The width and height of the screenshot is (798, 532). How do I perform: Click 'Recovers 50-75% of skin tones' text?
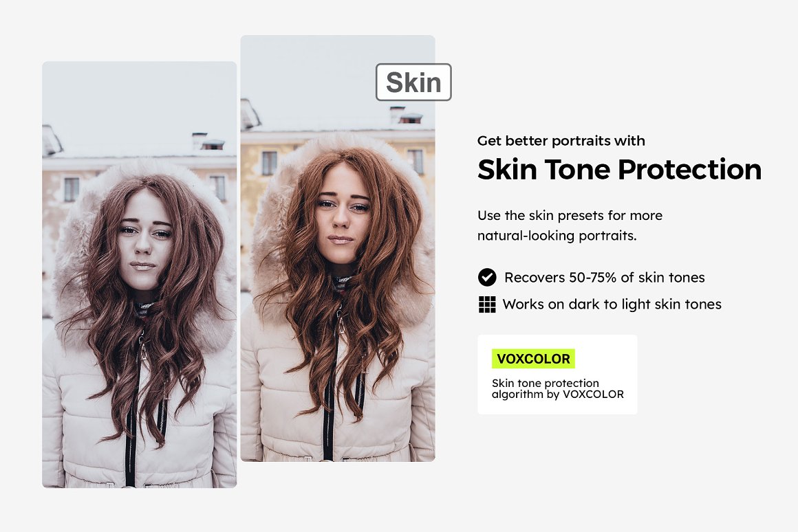605,277
